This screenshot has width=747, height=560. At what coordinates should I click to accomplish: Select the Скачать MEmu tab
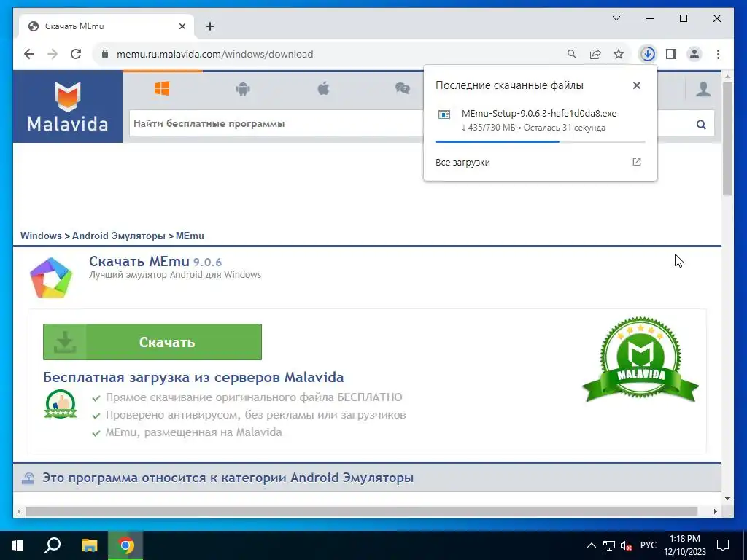click(107, 26)
